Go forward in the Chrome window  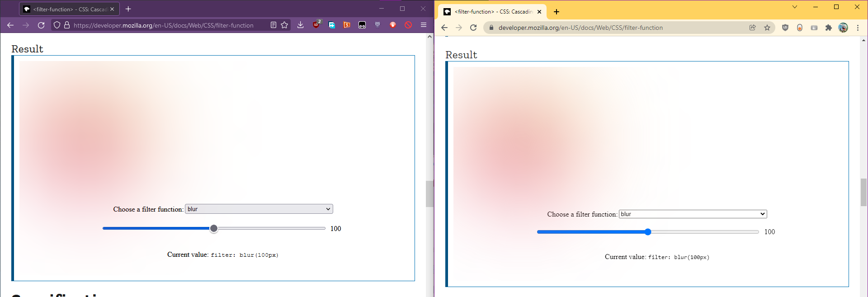(459, 28)
